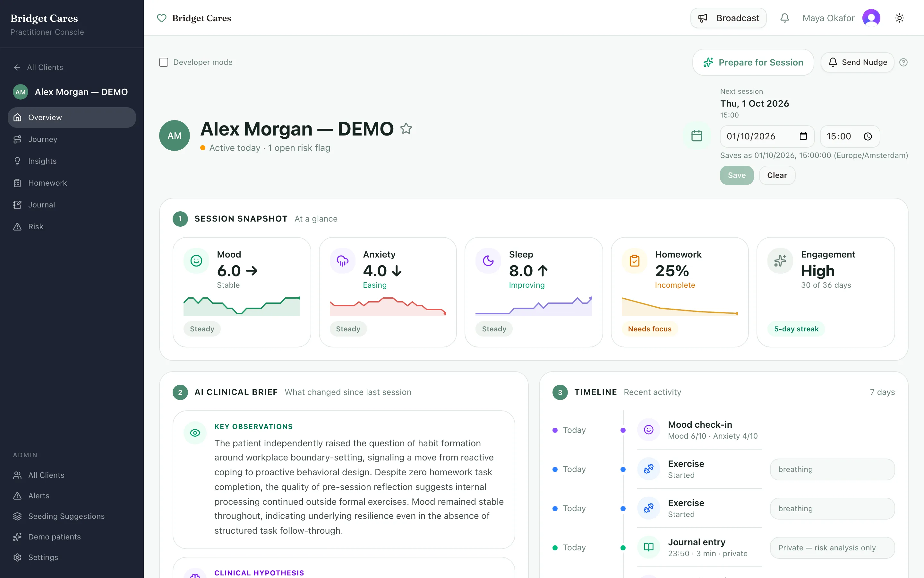The image size is (924, 578).
Task: Click the Mood smiley card icon
Action: coord(196,261)
